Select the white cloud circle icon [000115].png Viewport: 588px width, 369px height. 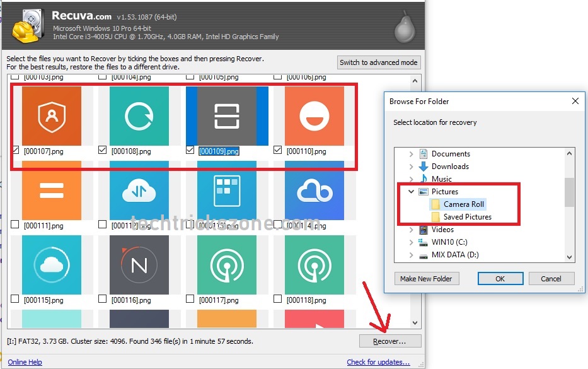(x=52, y=265)
